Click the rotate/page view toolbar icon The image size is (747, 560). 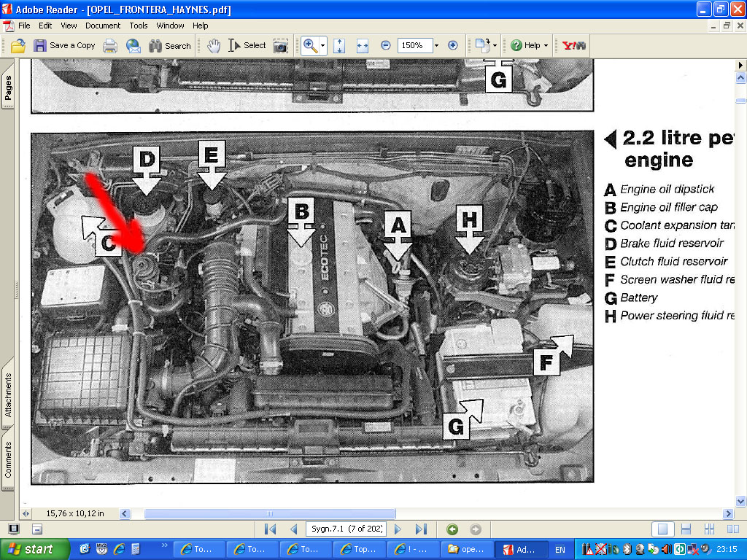[483, 46]
